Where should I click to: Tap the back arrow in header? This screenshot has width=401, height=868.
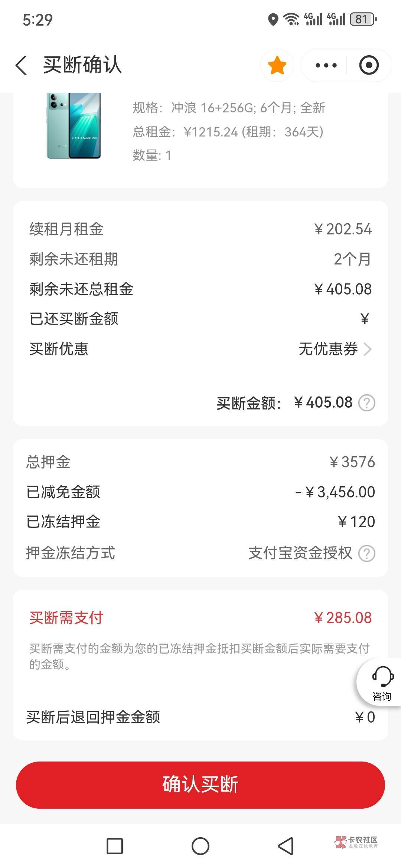(22, 66)
